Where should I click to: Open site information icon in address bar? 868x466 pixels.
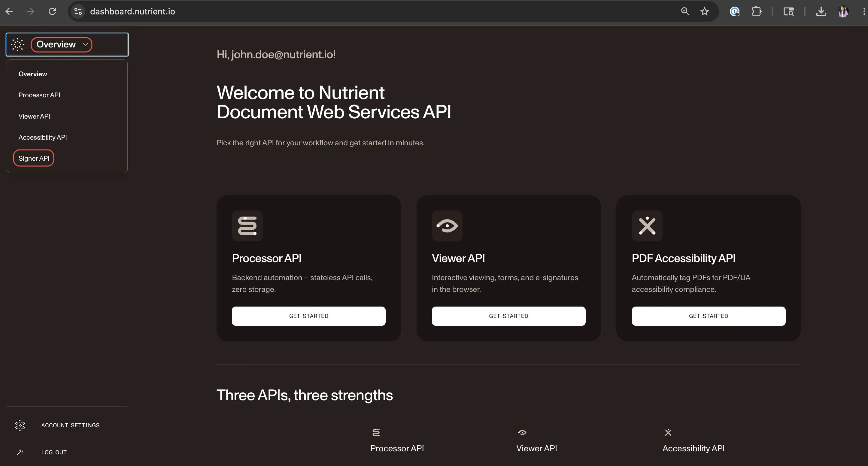coord(78,11)
